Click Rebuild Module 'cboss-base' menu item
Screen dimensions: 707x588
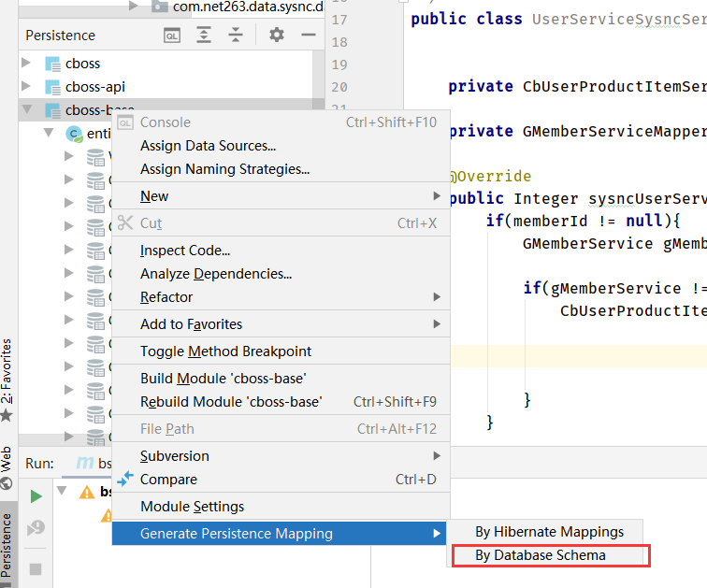(x=281, y=401)
